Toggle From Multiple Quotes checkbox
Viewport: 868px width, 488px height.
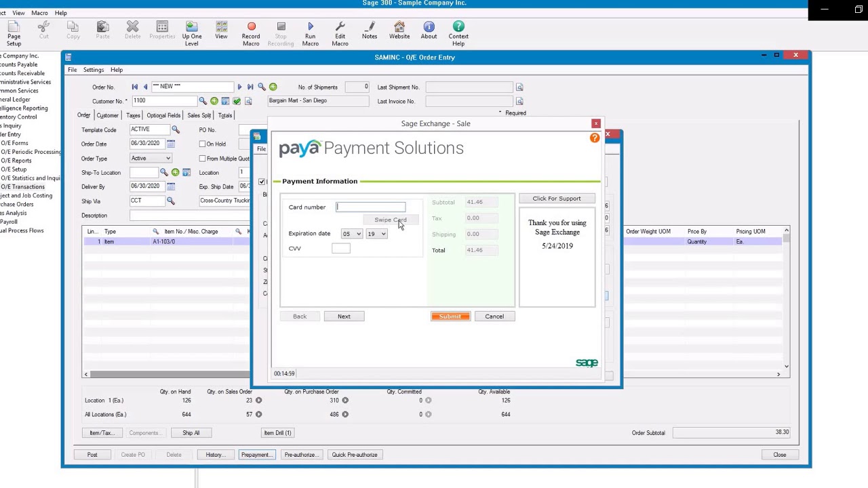click(x=202, y=158)
